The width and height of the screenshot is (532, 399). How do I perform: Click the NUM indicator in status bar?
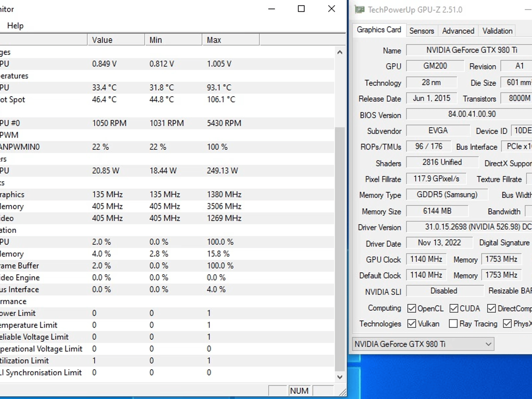click(x=299, y=391)
